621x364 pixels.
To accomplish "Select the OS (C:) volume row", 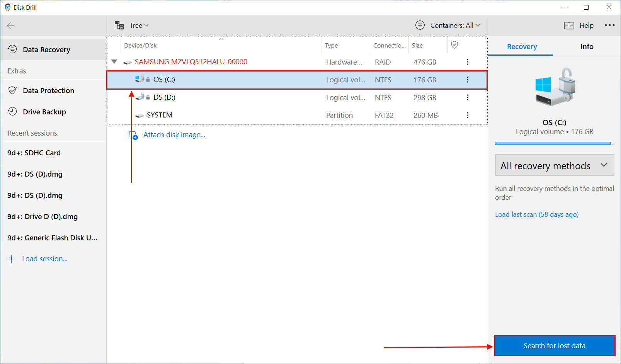I will (297, 80).
